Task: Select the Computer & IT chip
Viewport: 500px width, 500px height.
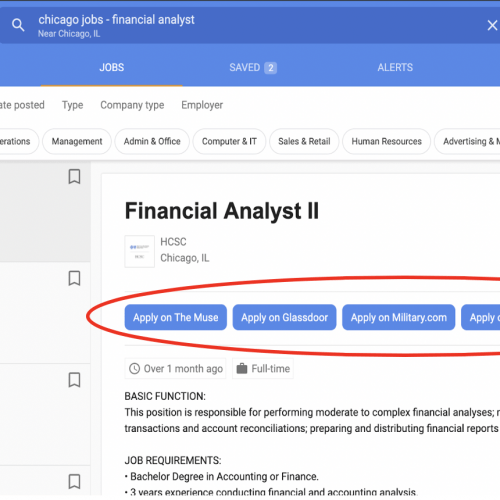Action: tap(229, 141)
